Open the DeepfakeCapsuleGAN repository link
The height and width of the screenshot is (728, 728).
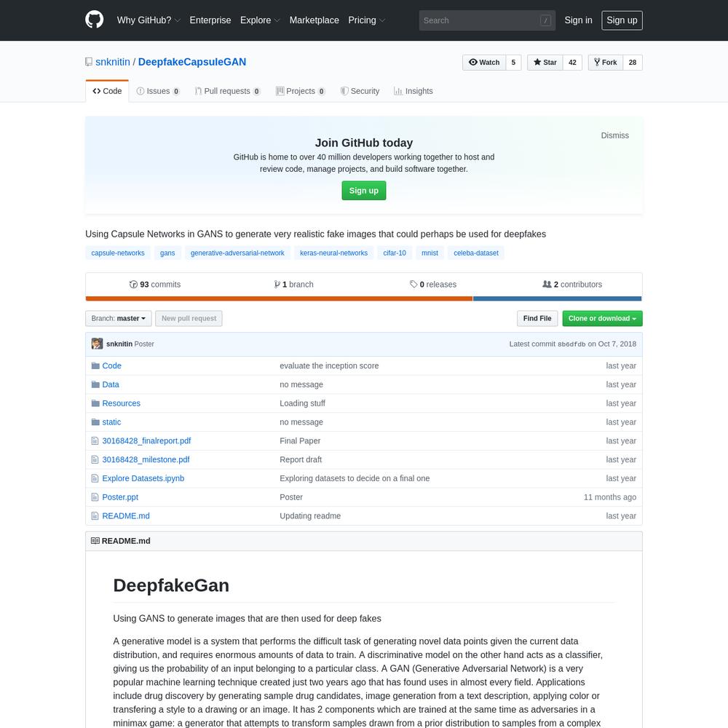tap(192, 62)
